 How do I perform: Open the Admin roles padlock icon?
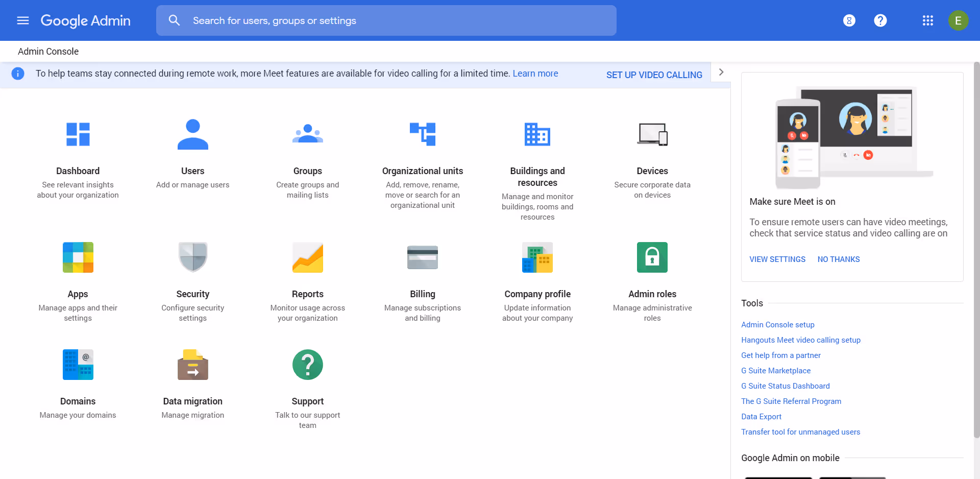(652, 257)
